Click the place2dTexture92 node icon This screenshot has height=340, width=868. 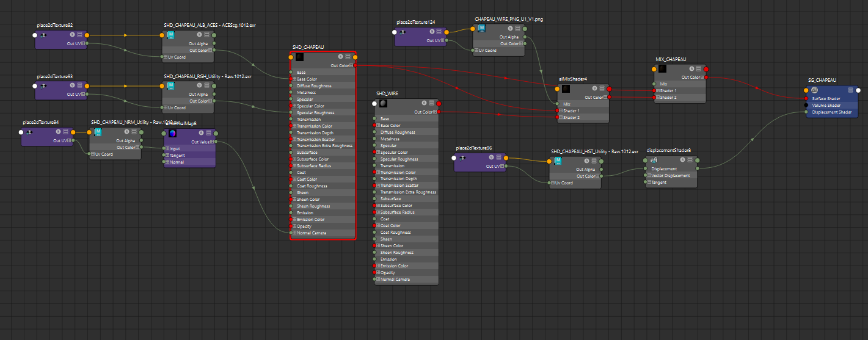[44, 35]
